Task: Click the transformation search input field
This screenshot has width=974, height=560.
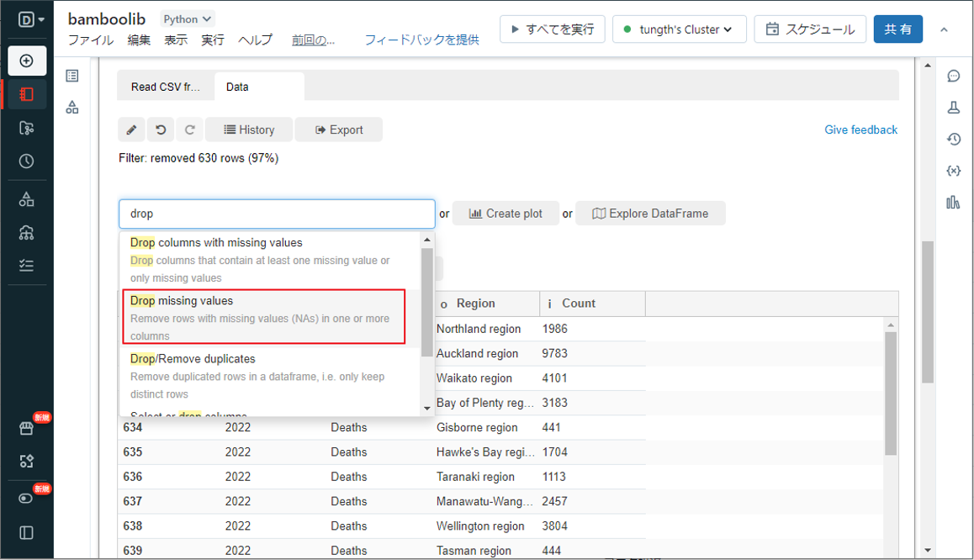Action: click(x=277, y=214)
